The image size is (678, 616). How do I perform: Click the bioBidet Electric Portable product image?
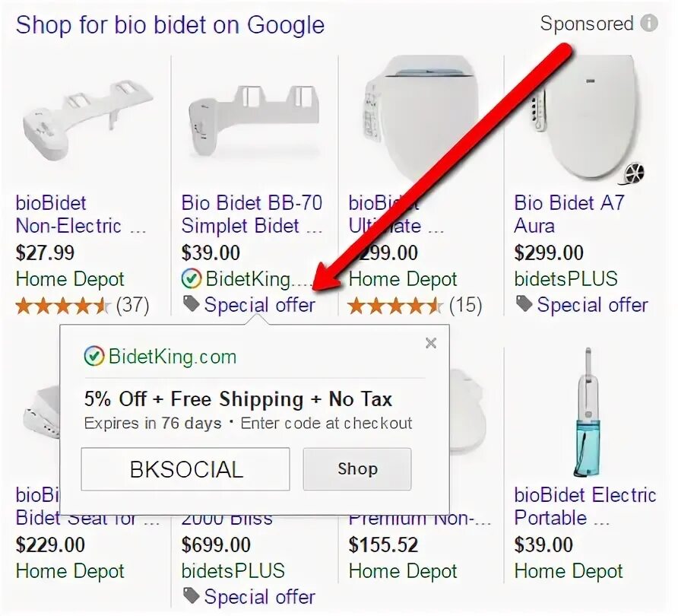click(588, 413)
